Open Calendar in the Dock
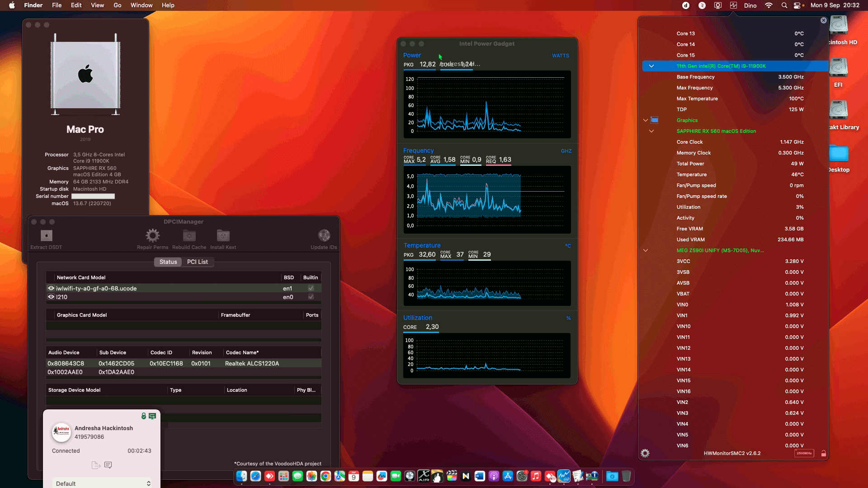 point(354,476)
